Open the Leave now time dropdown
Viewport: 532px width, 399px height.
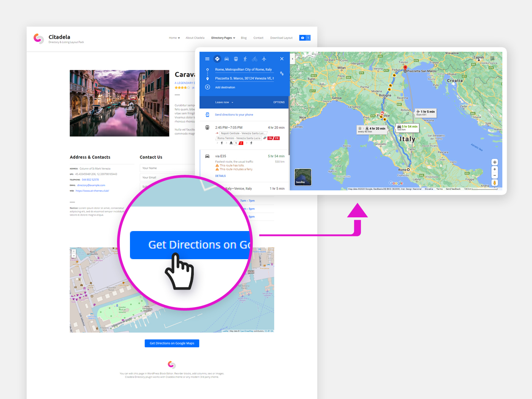click(224, 102)
